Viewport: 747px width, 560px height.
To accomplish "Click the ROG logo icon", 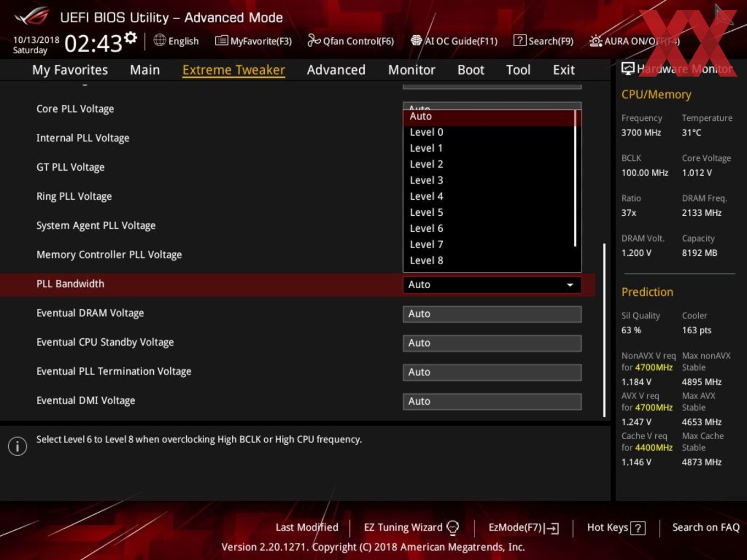I will pos(31,16).
